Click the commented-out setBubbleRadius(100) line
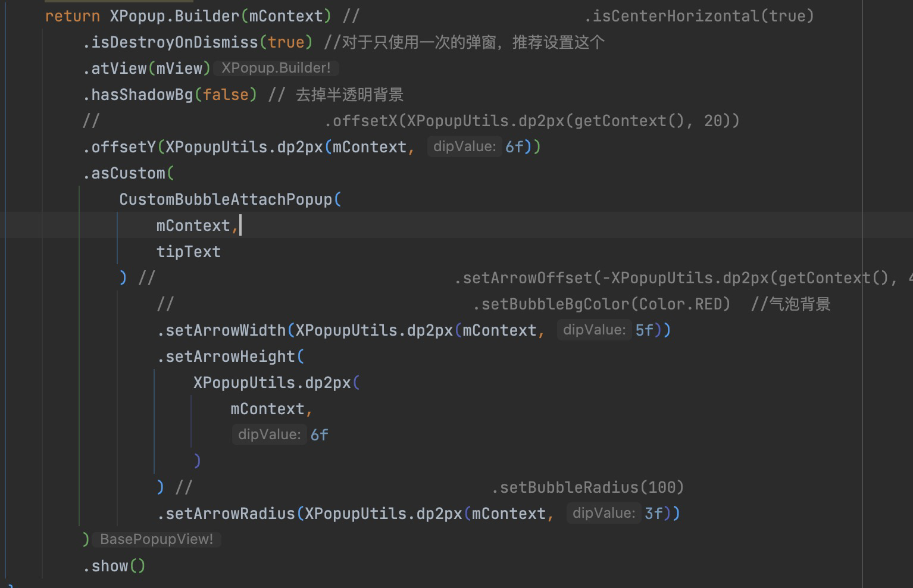Image resolution: width=913 pixels, height=588 pixels. (586, 487)
